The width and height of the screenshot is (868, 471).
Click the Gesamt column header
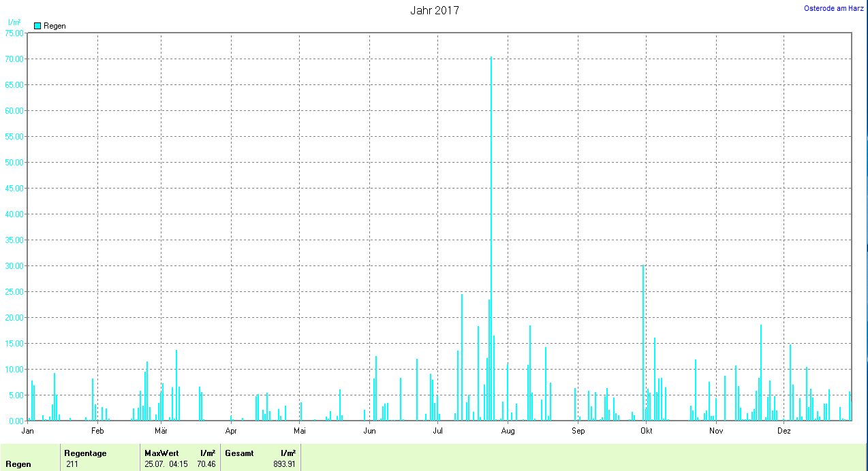pyautogui.click(x=239, y=453)
